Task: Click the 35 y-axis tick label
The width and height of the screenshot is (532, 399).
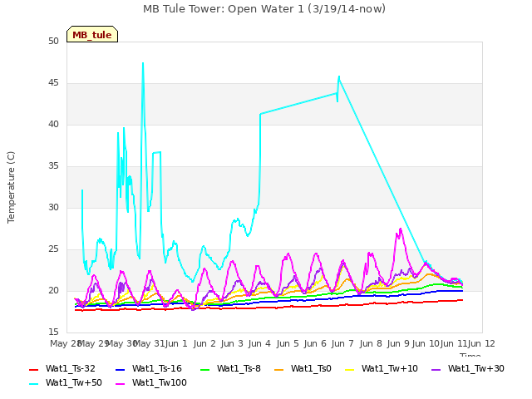Action: pos(53,166)
